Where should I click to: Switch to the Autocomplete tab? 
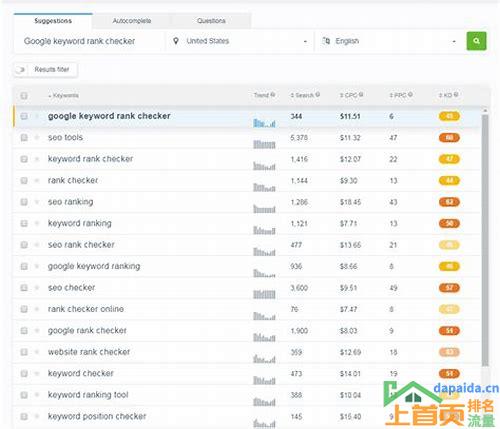[x=132, y=21]
